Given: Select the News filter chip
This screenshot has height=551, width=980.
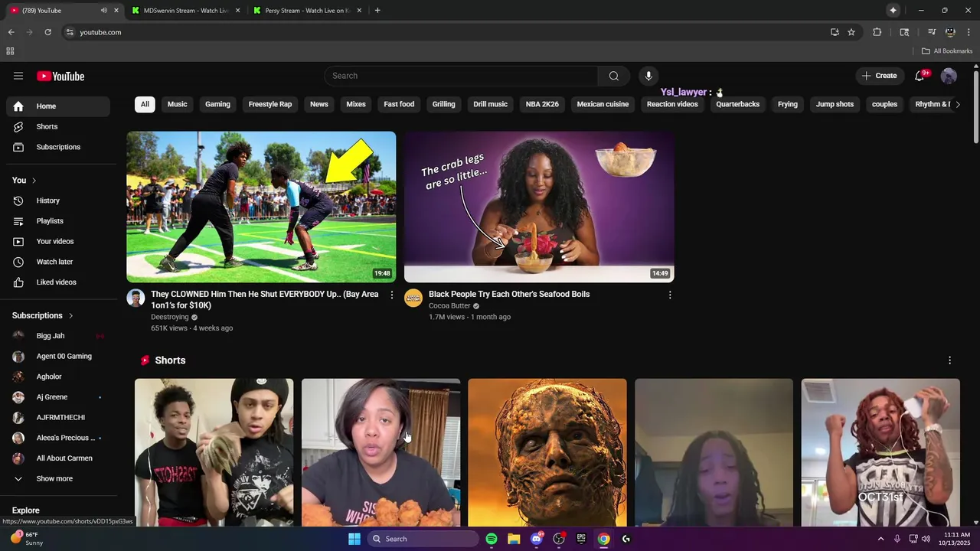Looking at the screenshot, I should (x=319, y=104).
